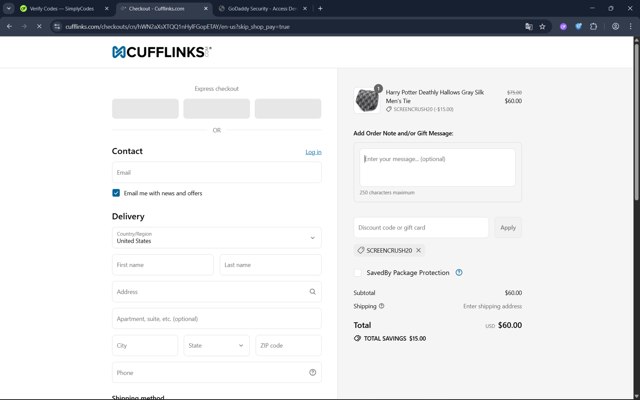Bookmark this page with the star icon
Viewport: 640px width, 400px height.
(542, 27)
